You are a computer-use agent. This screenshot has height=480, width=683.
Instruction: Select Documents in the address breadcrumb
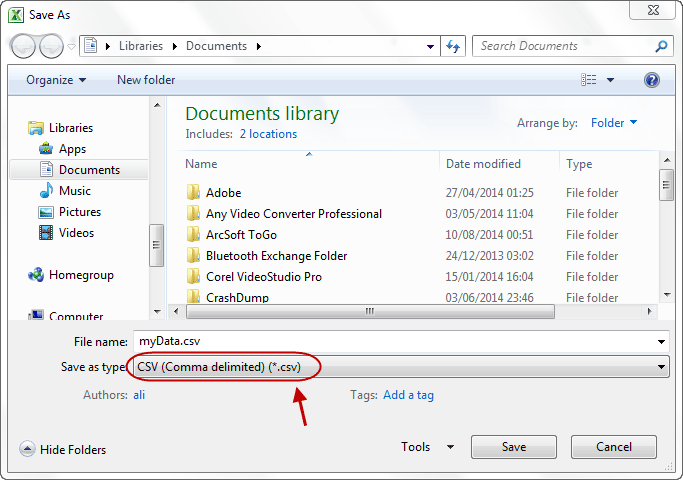point(216,46)
